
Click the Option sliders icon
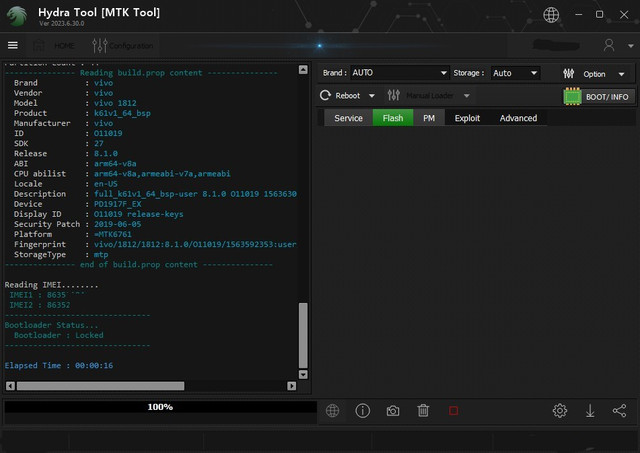[x=569, y=73]
